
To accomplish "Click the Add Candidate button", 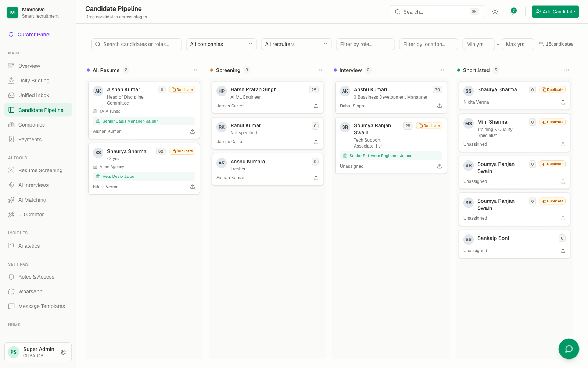I will coord(555,12).
